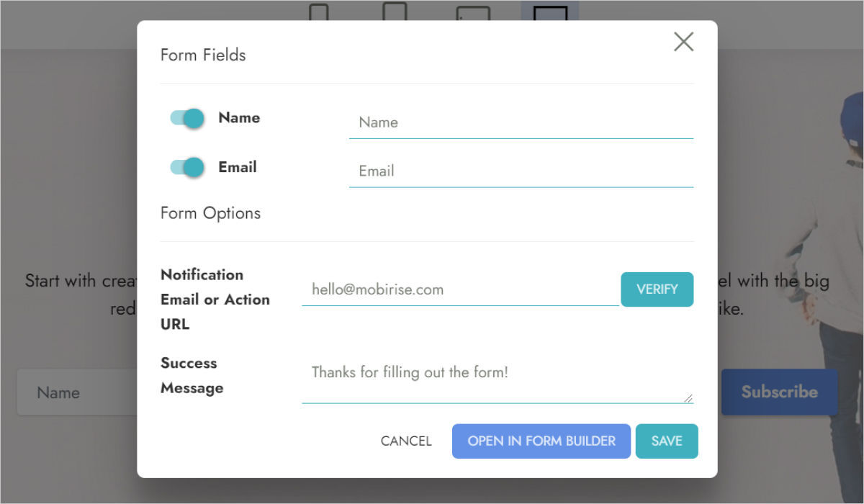Close the Form Fields dialog with X
The width and height of the screenshot is (864, 504).
click(x=683, y=42)
